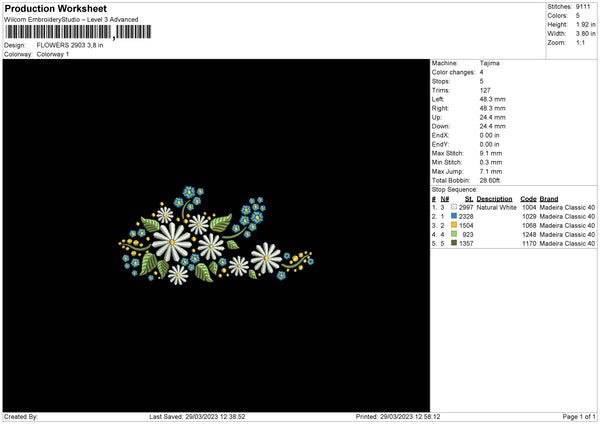Click the Max Stitch value '9.1 mm'
This screenshot has width=600, height=424.
[491, 153]
